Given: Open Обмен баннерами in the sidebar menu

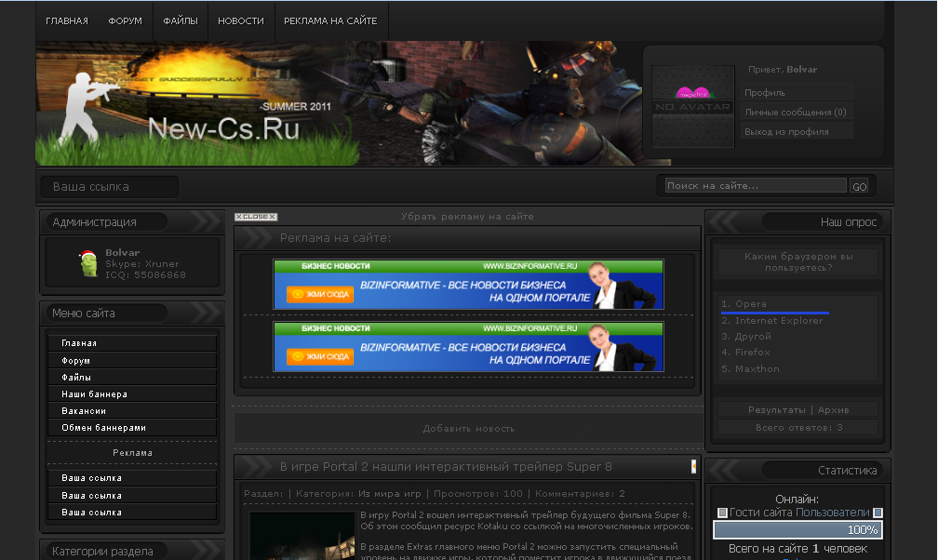Looking at the screenshot, I should [132, 427].
